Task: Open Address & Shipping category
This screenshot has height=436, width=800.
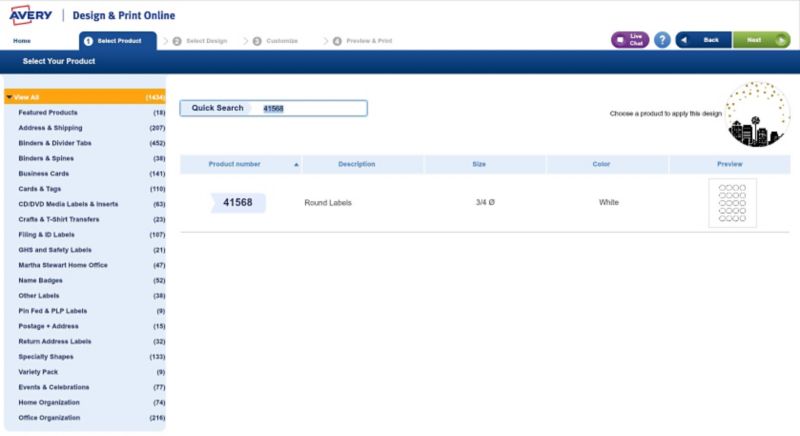Action: [50, 127]
